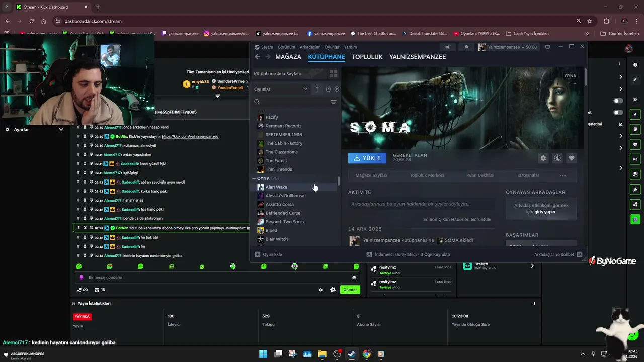This screenshot has width=644, height=362.
Task: Open Steam notifications bell
Action: 466,47
